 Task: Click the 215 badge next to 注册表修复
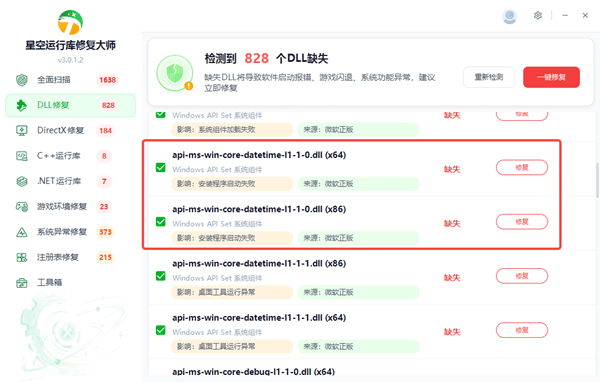point(106,257)
